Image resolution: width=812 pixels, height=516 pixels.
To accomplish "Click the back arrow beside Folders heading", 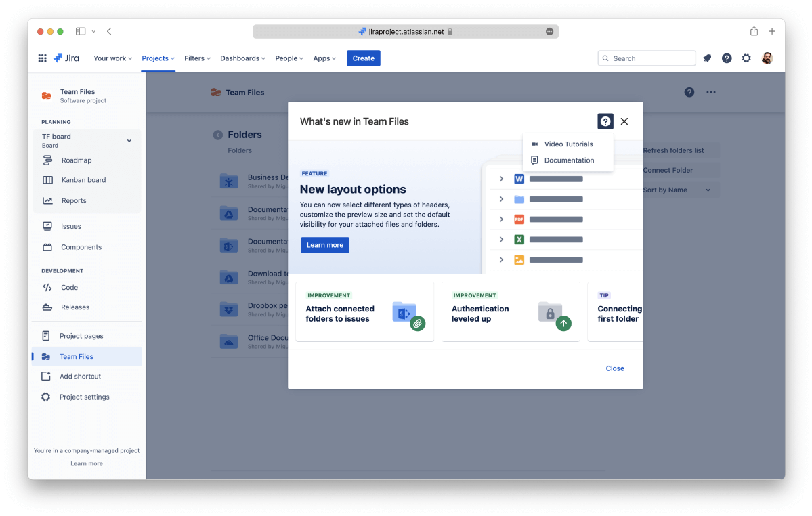I will tap(217, 135).
